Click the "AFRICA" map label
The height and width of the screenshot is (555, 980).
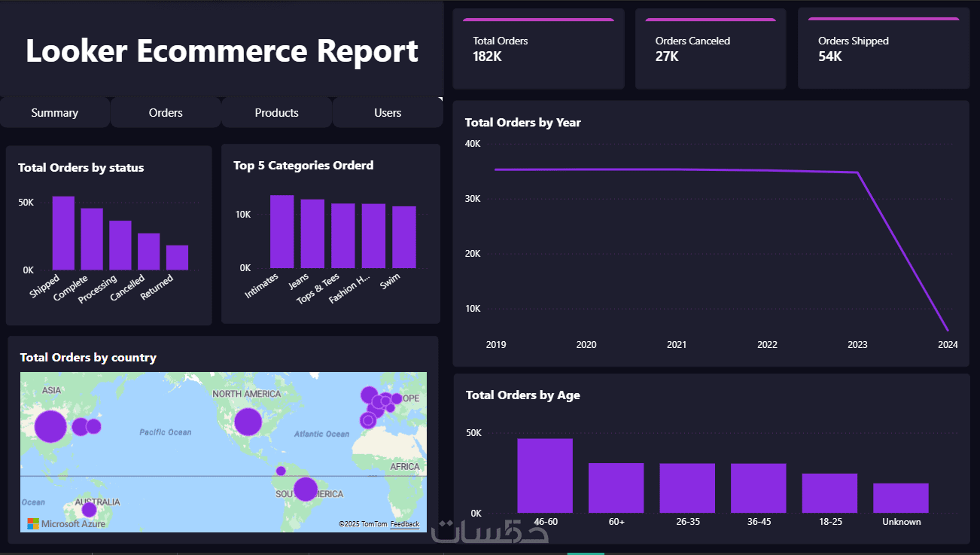click(405, 467)
